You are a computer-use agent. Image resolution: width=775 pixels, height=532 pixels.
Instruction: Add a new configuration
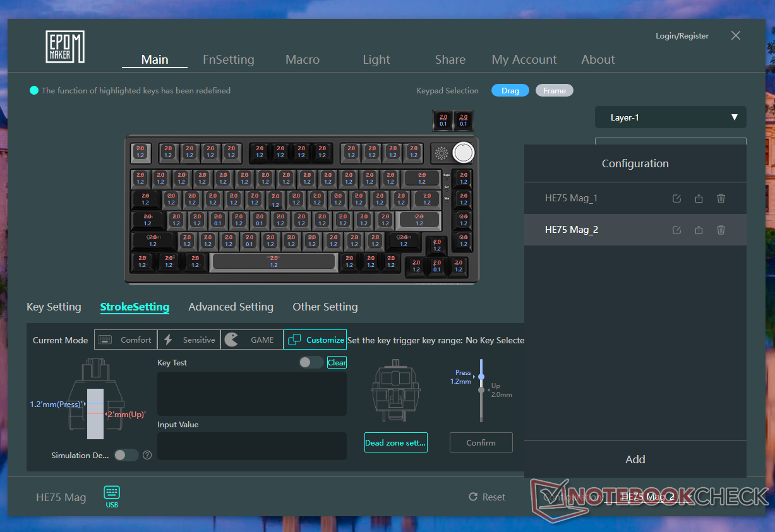point(635,459)
